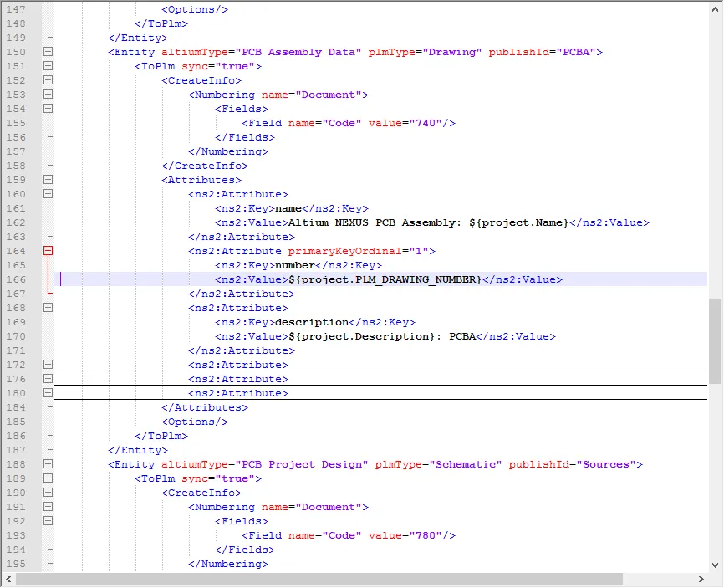
Task: Click line number 166 in the margin
Action: (x=16, y=279)
